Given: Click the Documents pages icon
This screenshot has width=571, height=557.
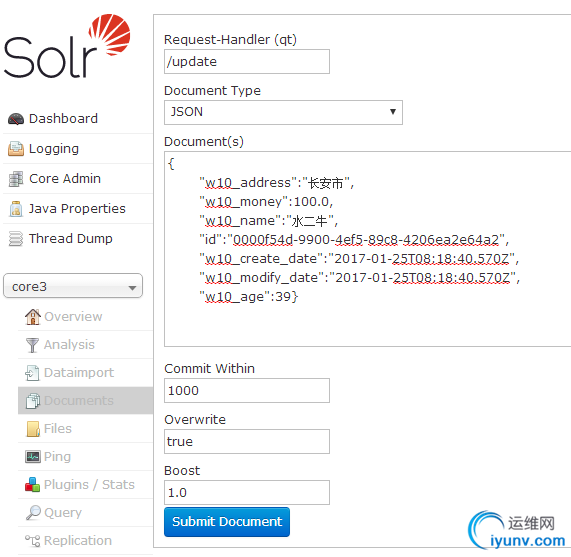Looking at the screenshot, I should click(x=32, y=401).
